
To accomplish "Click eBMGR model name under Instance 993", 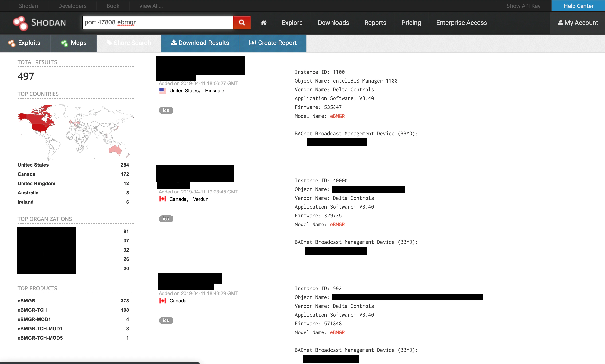I will (337, 332).
